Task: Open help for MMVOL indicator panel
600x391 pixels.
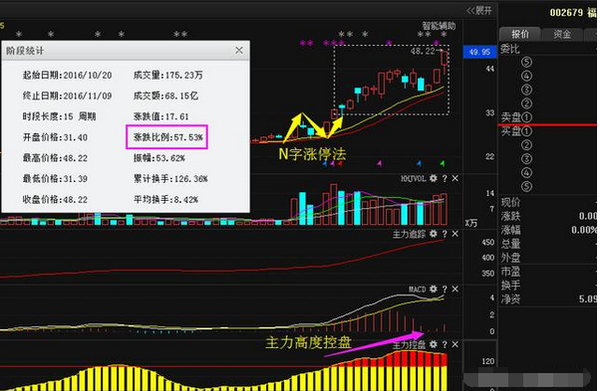Action: 445,178
